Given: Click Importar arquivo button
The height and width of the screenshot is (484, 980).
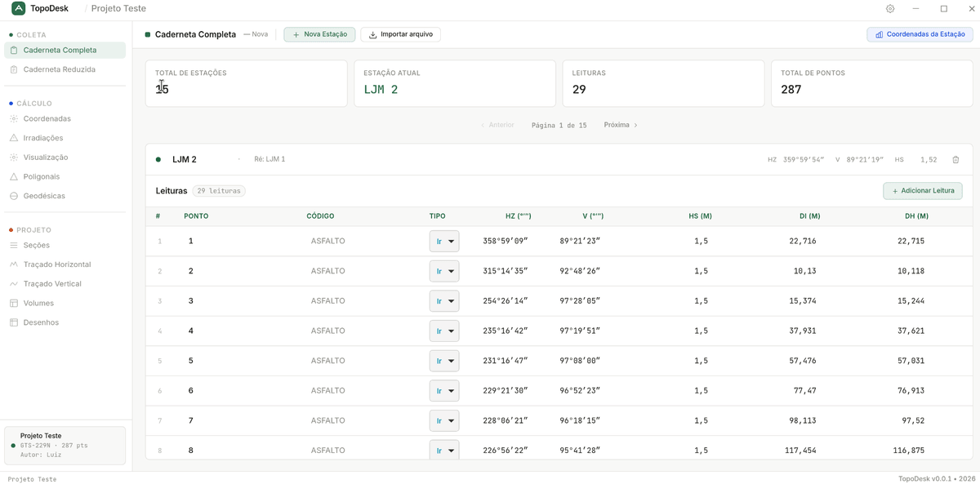Looking at the screenshot, I should click(x=400, y=34).
